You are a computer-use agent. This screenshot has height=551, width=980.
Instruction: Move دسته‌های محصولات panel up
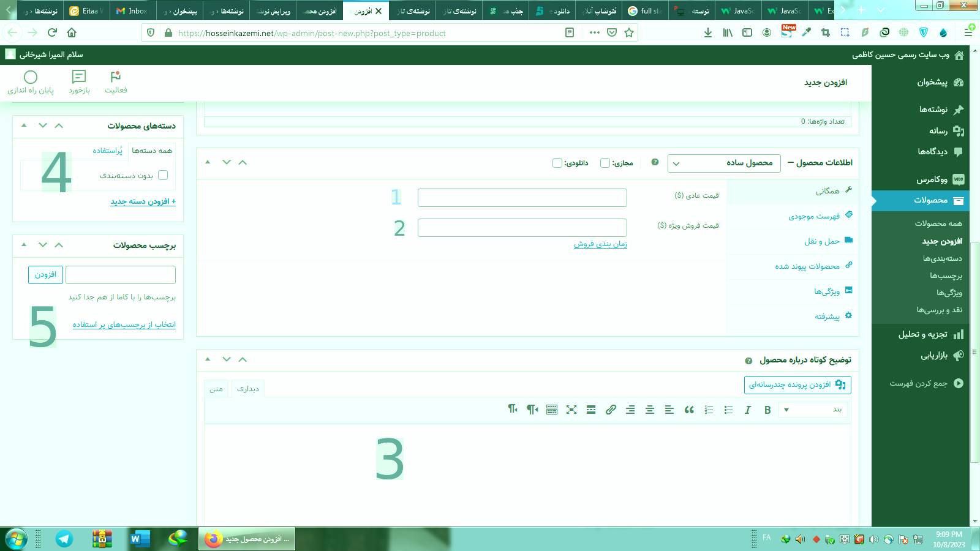click(59, 126)
